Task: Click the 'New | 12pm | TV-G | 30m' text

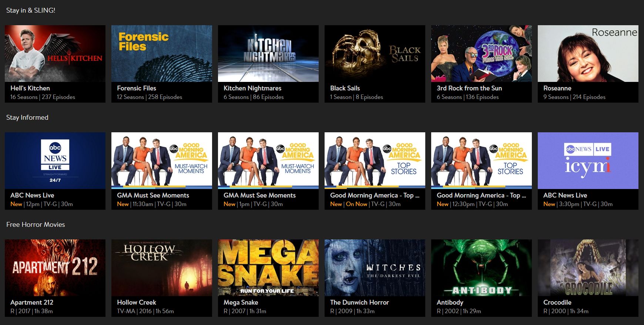Action: (x=41, y=204)
